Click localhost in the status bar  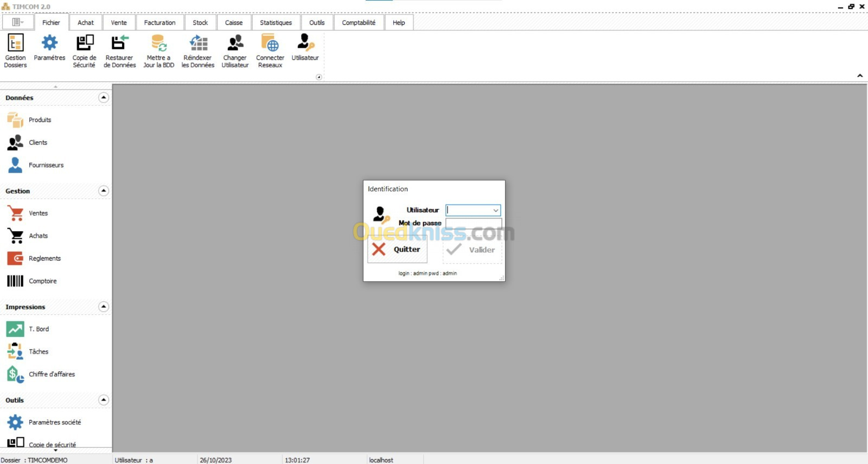381,460
